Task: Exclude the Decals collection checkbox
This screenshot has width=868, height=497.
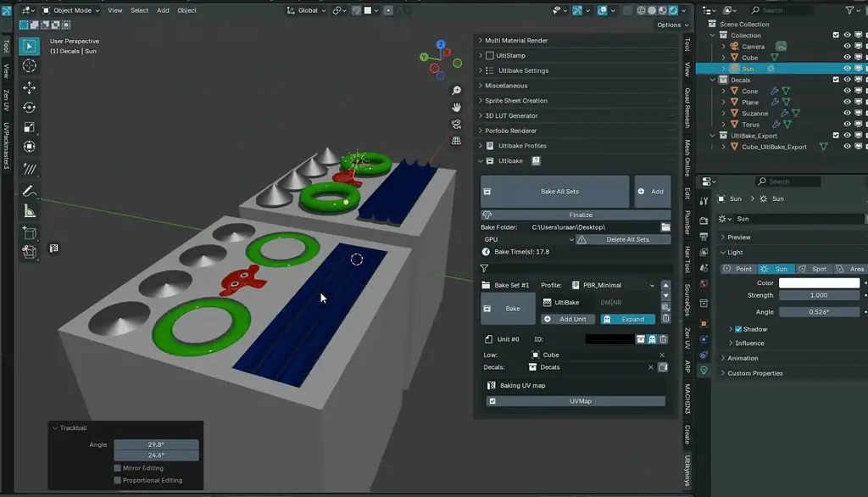Action: pos(836,80)
